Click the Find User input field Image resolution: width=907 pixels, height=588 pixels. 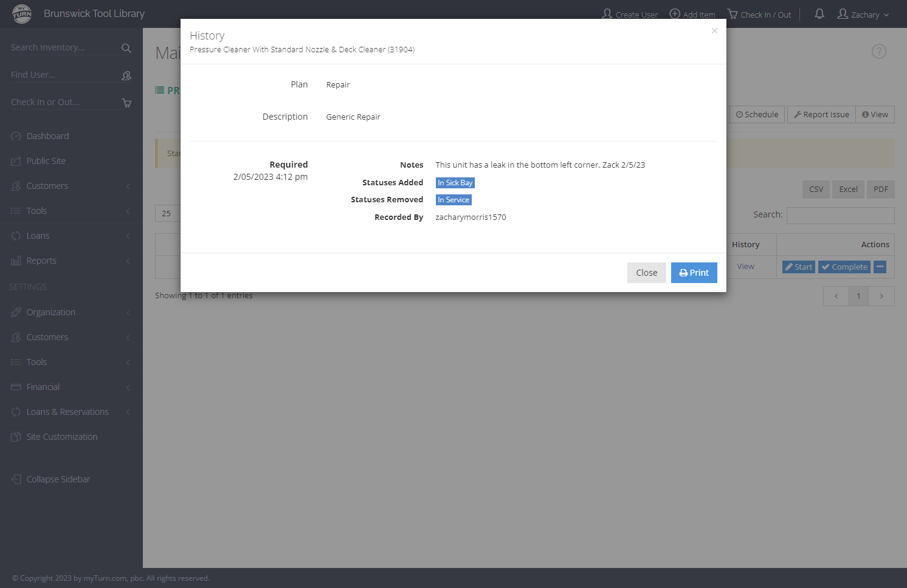[x=64, y=75]
